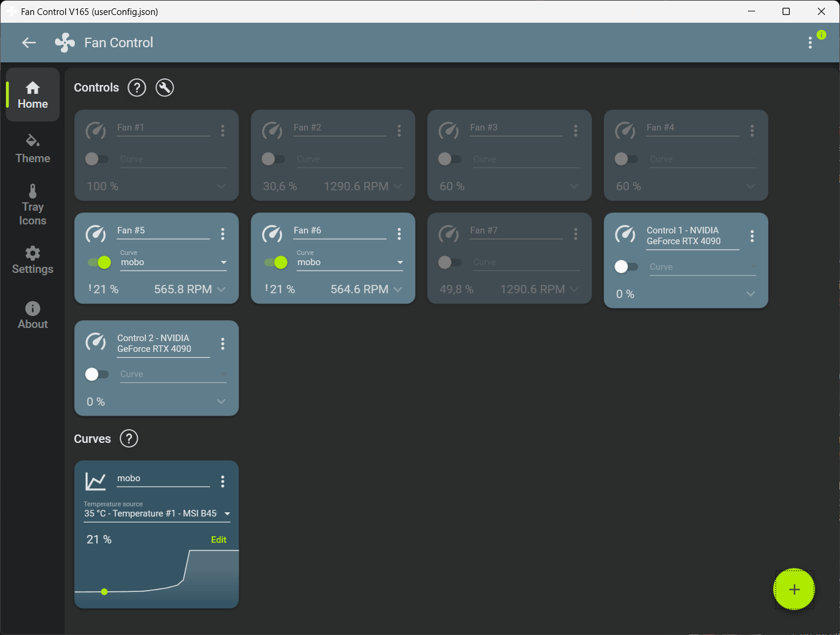The height and width of the screenshot is (635, 840).
Task: Click the gauge icon on Fan #1
Action: [96, 130]
